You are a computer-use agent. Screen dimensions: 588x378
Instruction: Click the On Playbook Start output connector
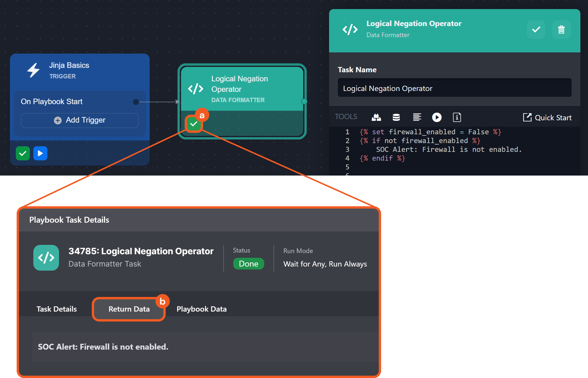pyautogui.click(x=136, y=102)
